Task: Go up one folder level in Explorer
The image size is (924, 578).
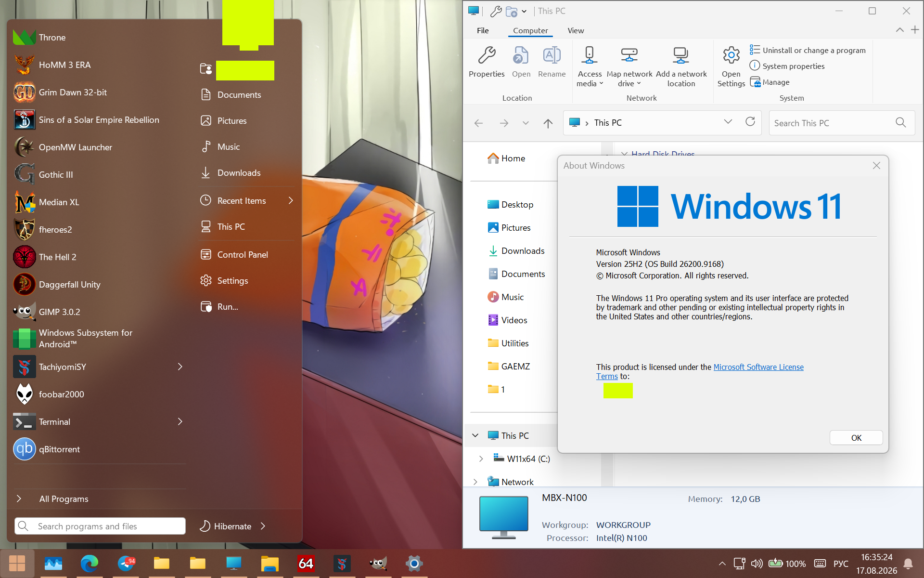Action: pos(548,123)
